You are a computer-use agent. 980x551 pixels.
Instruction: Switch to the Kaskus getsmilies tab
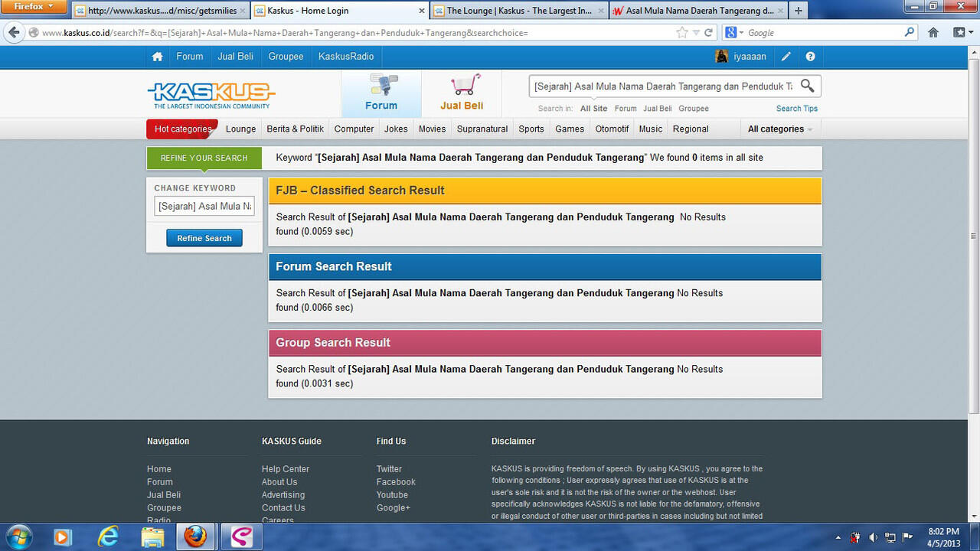pyautogui.click(x=161, y=11)
